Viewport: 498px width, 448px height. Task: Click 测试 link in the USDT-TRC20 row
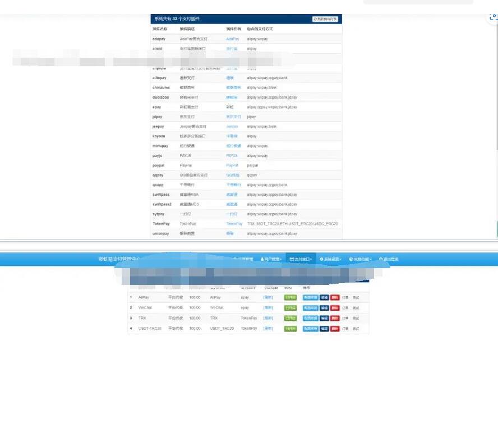pos(356,329)
